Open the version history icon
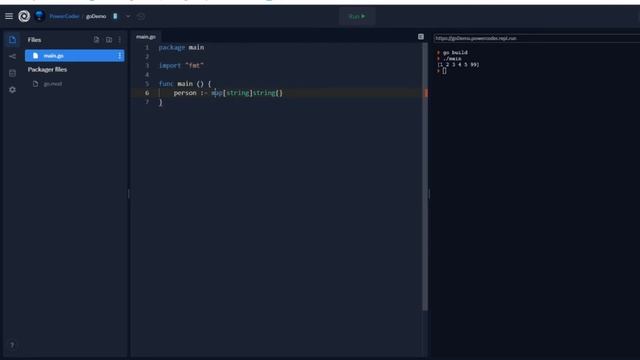The image size is (640, 360). click(141, 16)
